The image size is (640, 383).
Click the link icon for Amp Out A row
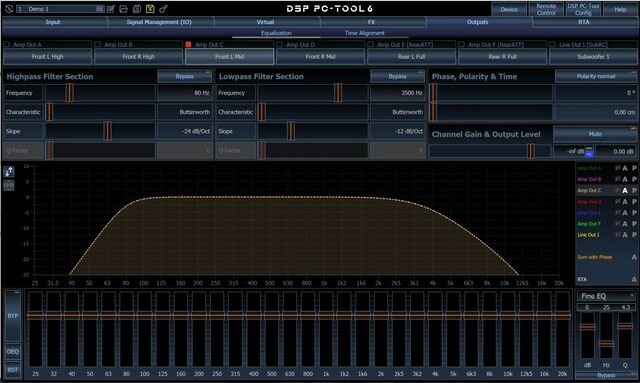pos(618,168)
